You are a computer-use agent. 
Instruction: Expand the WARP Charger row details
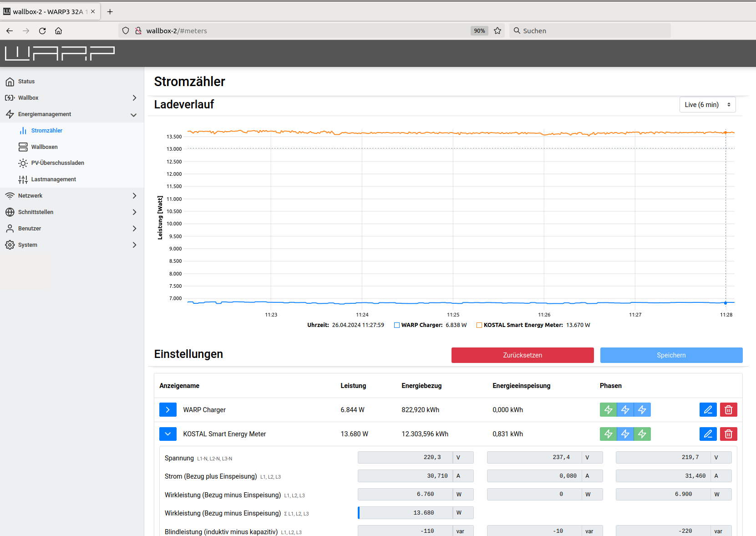(x=168, y=410)
